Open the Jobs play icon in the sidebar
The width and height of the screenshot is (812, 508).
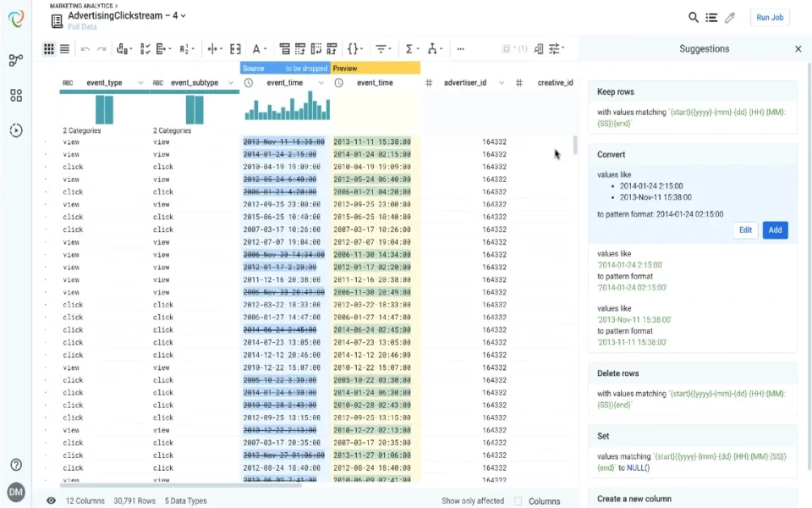click(x=16, y=130)
